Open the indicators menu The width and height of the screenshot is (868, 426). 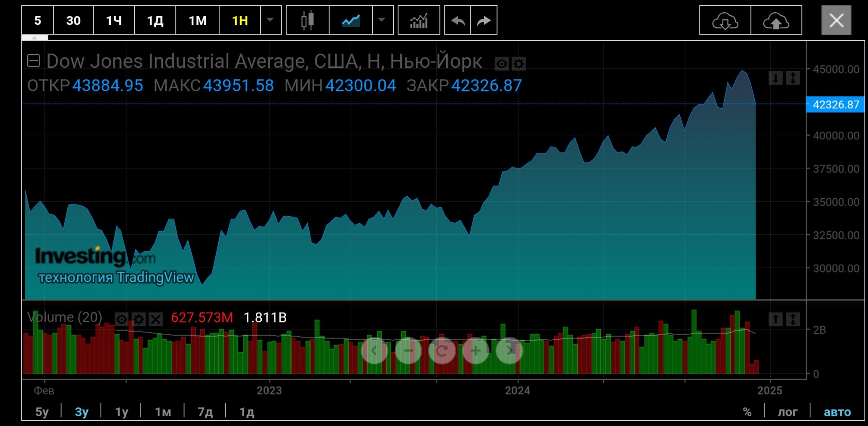[419, 20]
